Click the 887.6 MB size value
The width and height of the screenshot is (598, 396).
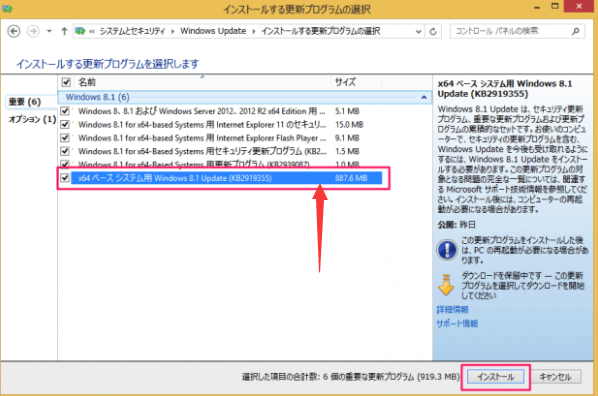click(x=351, y=178)
